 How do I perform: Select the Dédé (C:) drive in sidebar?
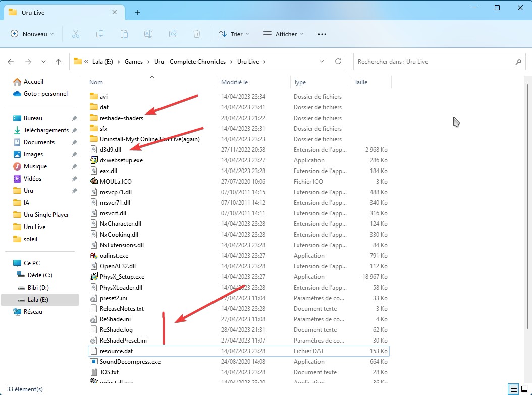click(x=40, y=275)
